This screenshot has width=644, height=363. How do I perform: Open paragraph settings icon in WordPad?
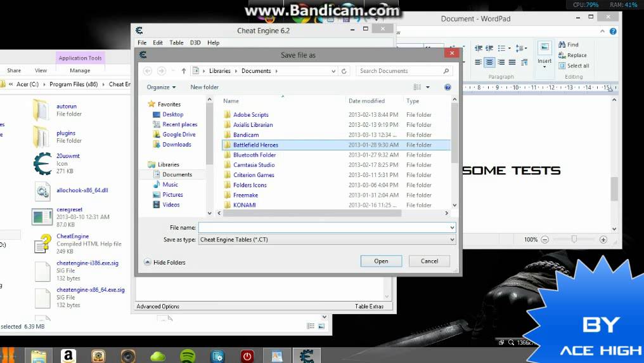[524, 62]
